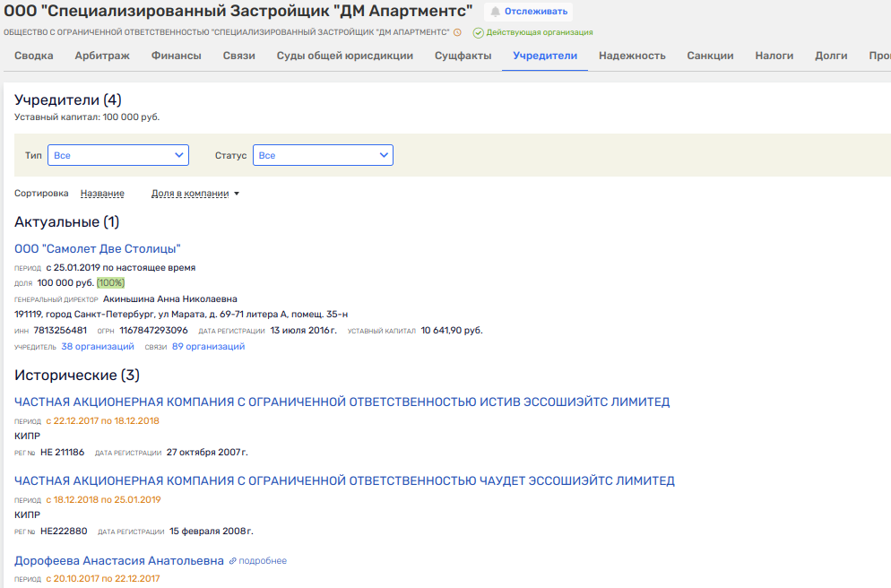This screenshot has height=588, width=891.
Task: Click the registration date 27 октября 2007 г.
Action: click(x=207, y=453)
